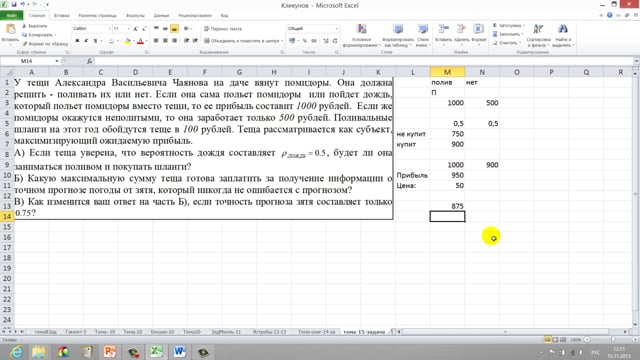
Task: Toggle underline formatting
Action: [95, 41]
